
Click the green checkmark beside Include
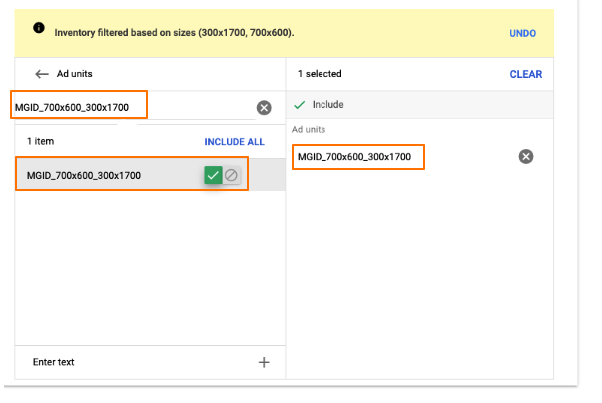299,104
